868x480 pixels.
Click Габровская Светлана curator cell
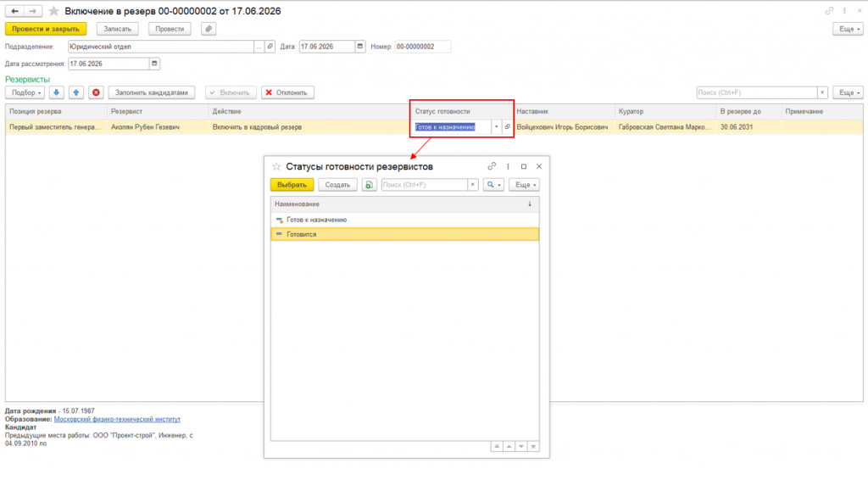pos(665,126)
